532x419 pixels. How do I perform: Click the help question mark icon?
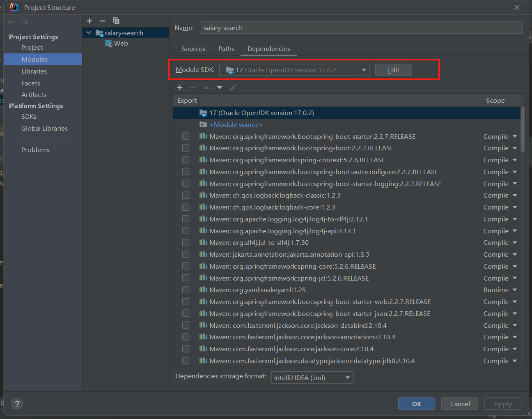point(17,404)
